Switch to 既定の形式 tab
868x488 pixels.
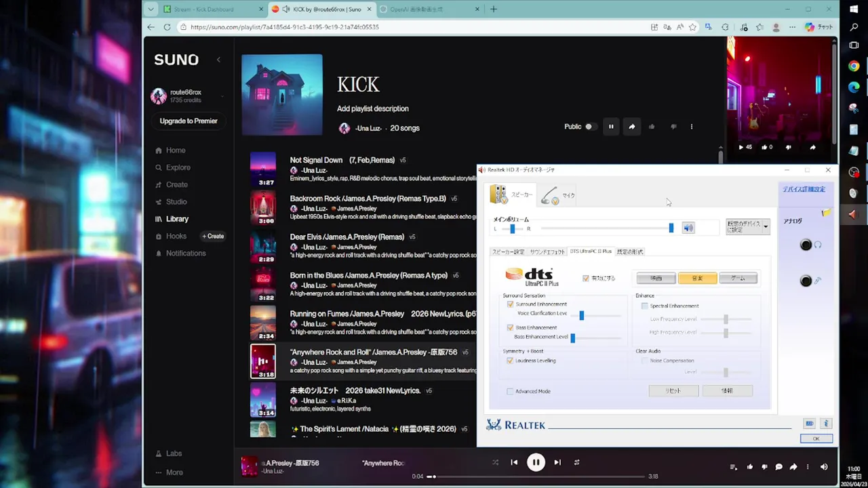point(630,251)
